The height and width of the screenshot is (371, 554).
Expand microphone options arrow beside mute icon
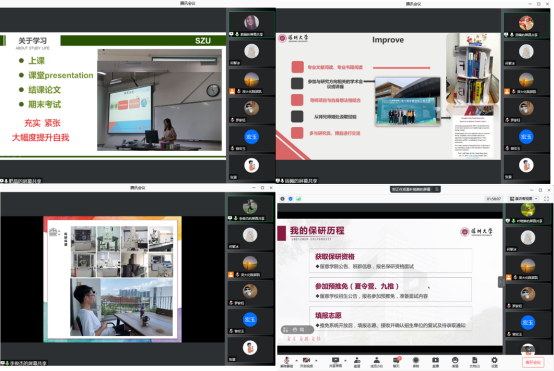[296, 360]
